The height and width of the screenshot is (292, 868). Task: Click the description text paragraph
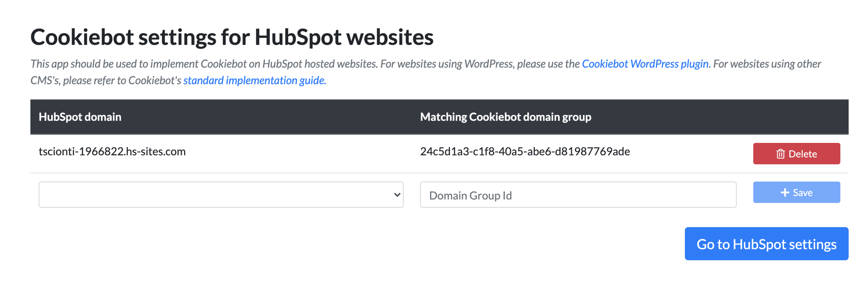tap(426, 72)
